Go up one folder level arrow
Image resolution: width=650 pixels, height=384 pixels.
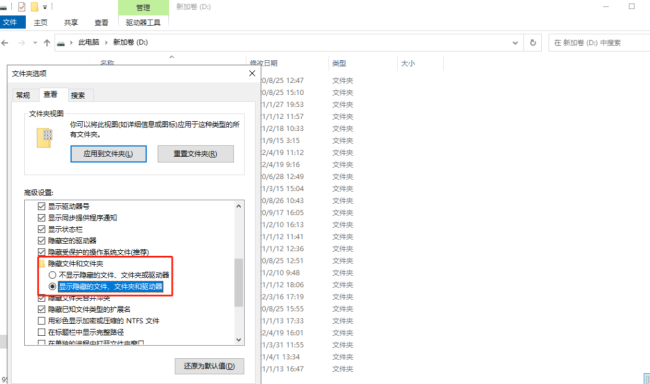click(x=47, y=43)
